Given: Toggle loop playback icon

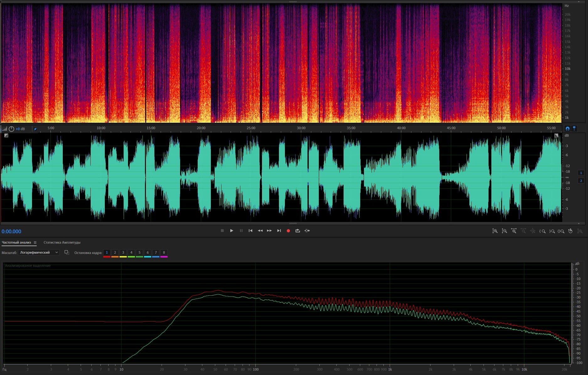Looking at the screenshot, I should [297, 231].
